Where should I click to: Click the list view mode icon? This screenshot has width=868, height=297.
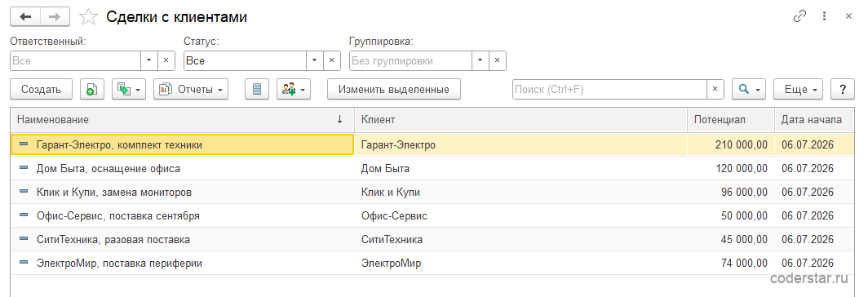[257, 89]
